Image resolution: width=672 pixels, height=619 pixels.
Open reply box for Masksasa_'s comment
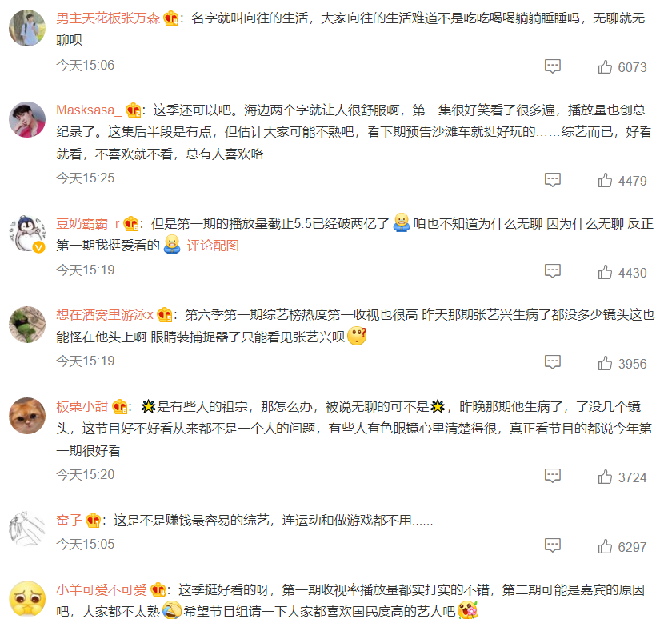coord(553,180)
